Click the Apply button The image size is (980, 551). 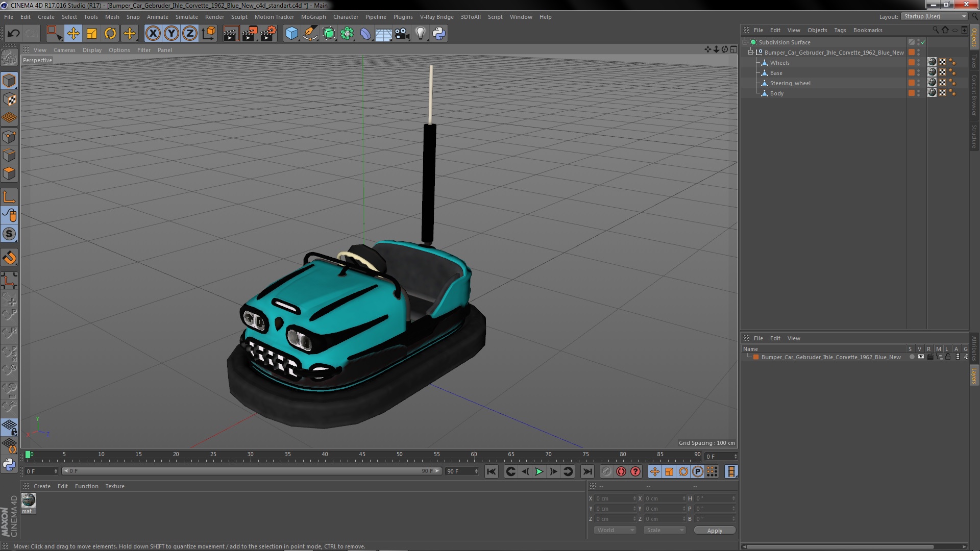[x=715, y=531]
